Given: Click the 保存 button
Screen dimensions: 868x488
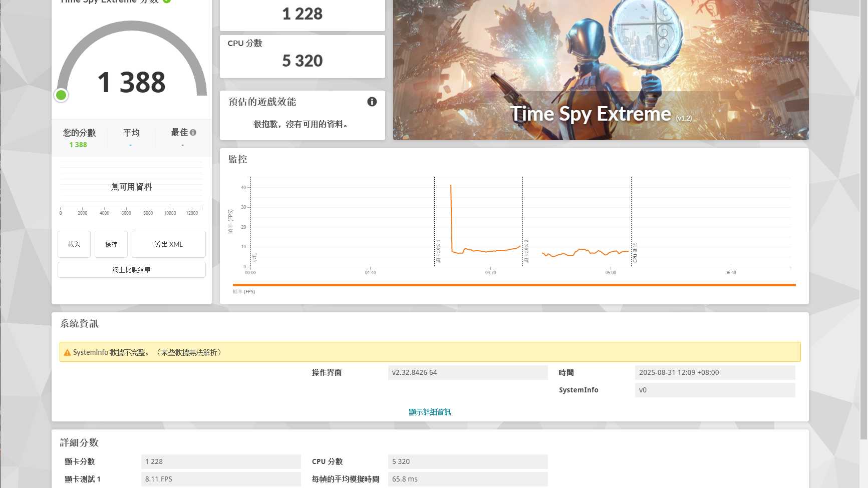Looking at the screenshot, I should (x=111, y=244).
